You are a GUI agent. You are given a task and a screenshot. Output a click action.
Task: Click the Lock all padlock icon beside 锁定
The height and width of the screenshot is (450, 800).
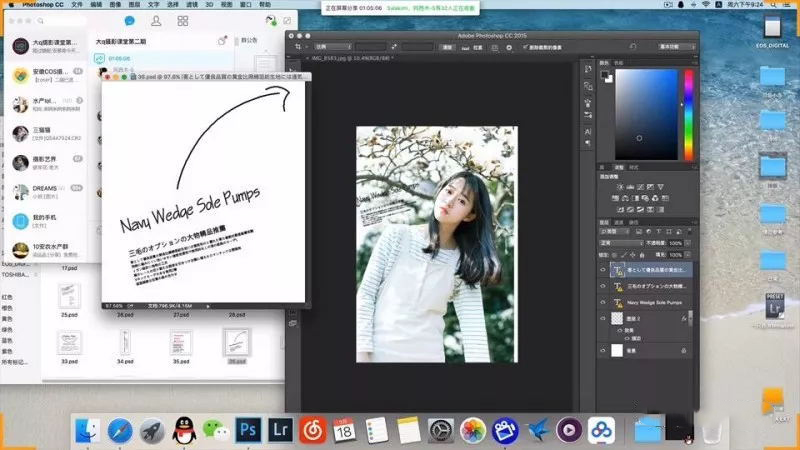pyautogui.click(x=642, y=255)
